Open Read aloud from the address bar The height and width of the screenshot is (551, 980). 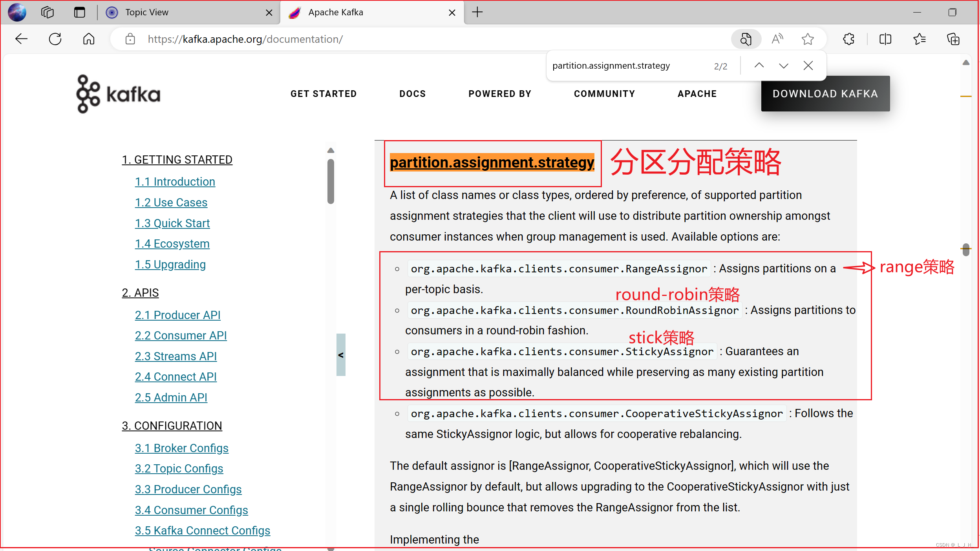(x=777, y=39)
